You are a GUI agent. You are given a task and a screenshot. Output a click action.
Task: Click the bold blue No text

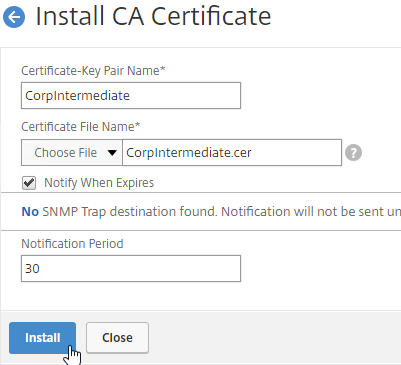[x=30, y=212]
